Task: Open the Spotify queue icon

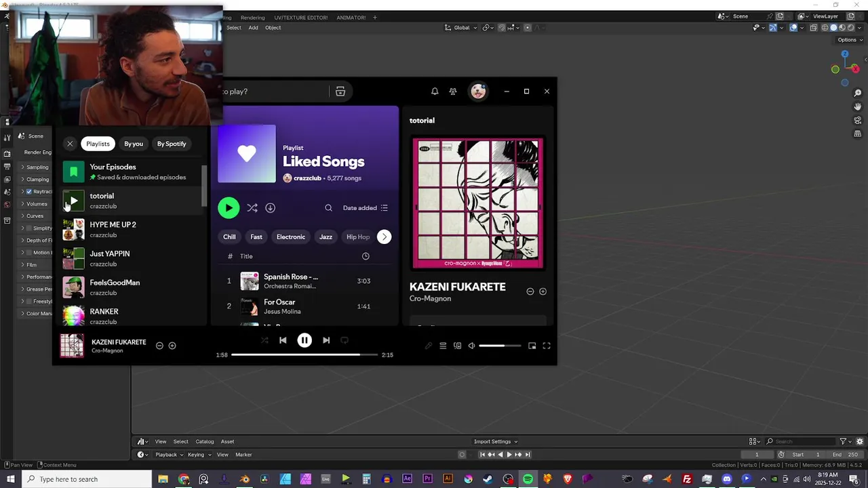Action: (x=443, y=346)
